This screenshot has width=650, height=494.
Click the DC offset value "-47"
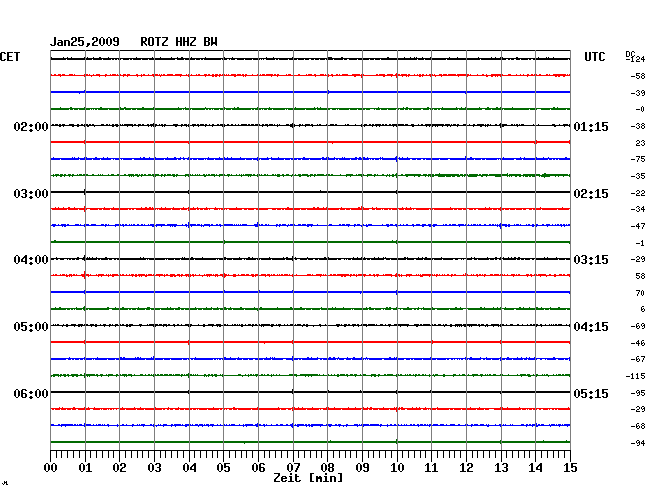point(638,226)
